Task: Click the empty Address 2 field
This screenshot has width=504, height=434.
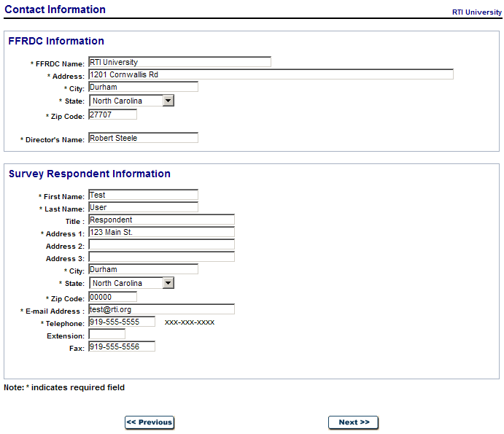Action: click(161, 244)
